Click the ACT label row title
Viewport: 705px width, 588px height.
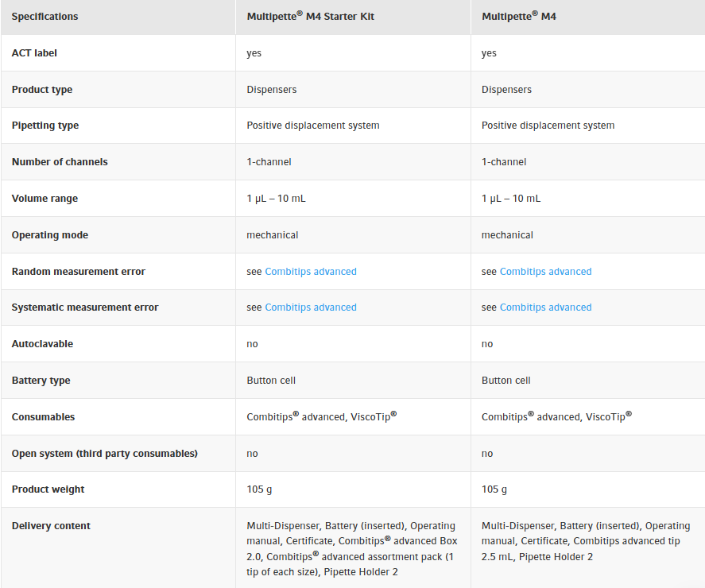click(x=34, y=53)
